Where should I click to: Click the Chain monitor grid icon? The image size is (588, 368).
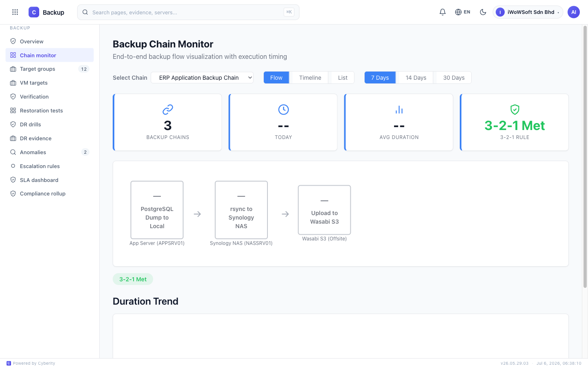click(x=13, y=55)
